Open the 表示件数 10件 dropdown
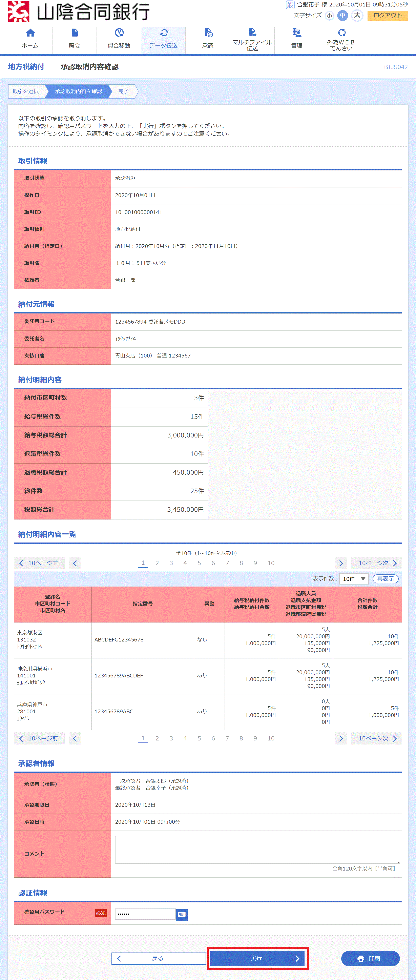Viewport: 416px width, 980px height. click(354, 579)
